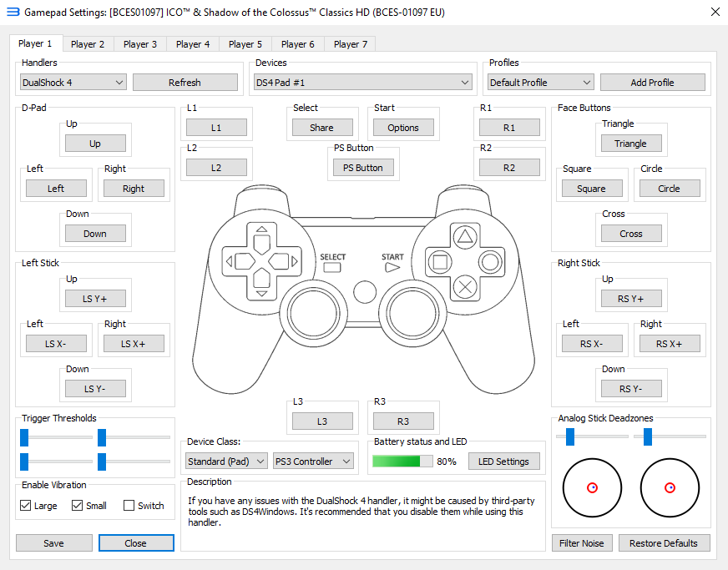Screen dimensions: 728x570
Task: Expand the Default Profile dropdown
Action: pos(541,83)
